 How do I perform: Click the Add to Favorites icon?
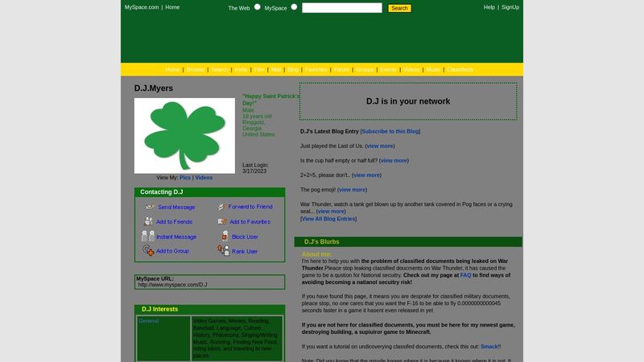222,221
